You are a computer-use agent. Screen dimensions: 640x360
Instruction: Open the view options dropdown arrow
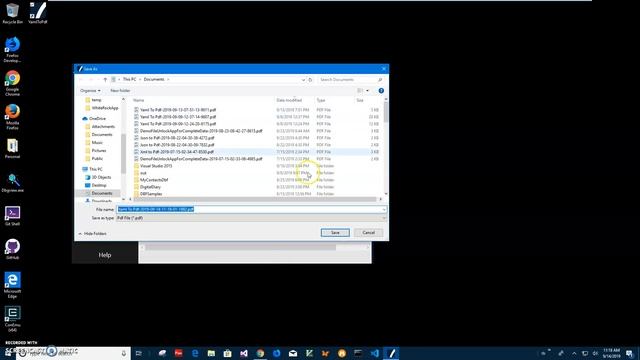[x=367, y=91]
